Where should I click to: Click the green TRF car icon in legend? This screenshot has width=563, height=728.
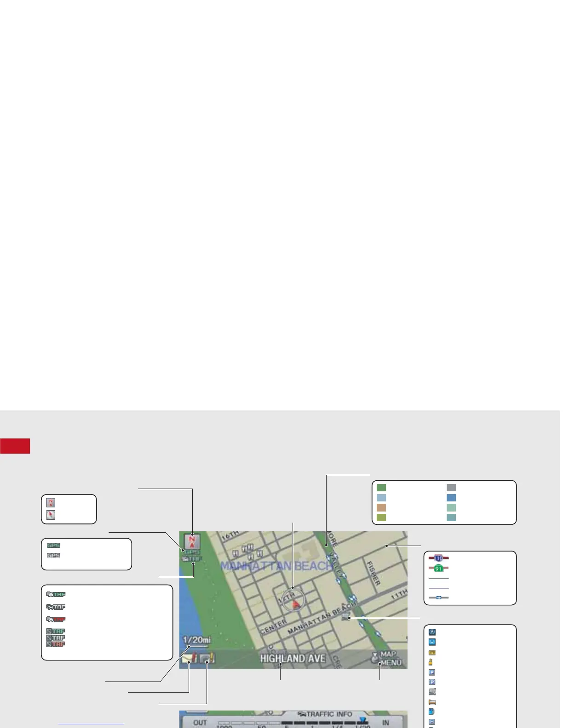(56, 594)
